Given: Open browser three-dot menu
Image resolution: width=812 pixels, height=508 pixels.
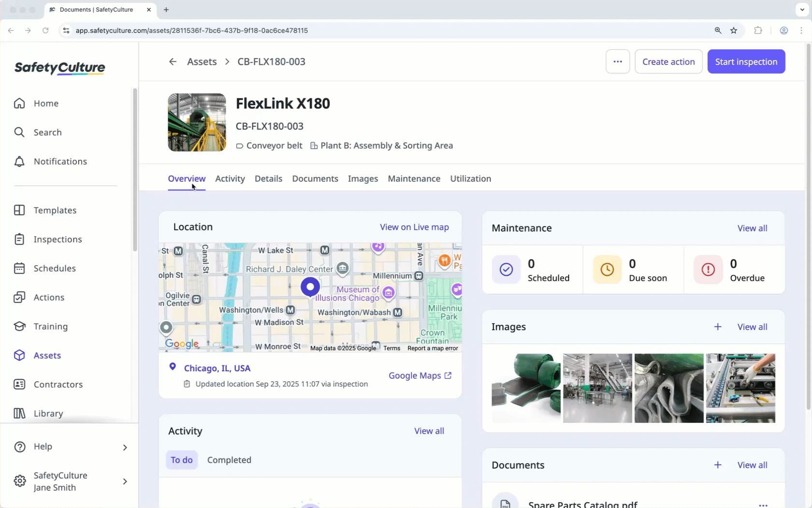Looking at the screenshot, I should tap(801, 30).
